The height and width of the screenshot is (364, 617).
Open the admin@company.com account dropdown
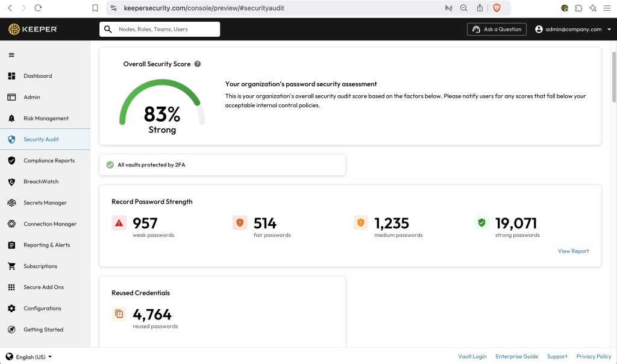click(568, 29)
